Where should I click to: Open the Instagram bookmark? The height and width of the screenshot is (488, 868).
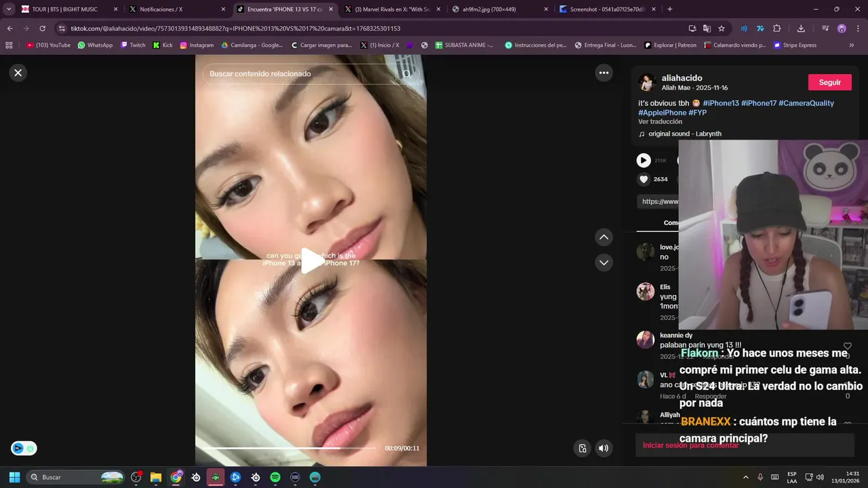[x=197, y=45]
